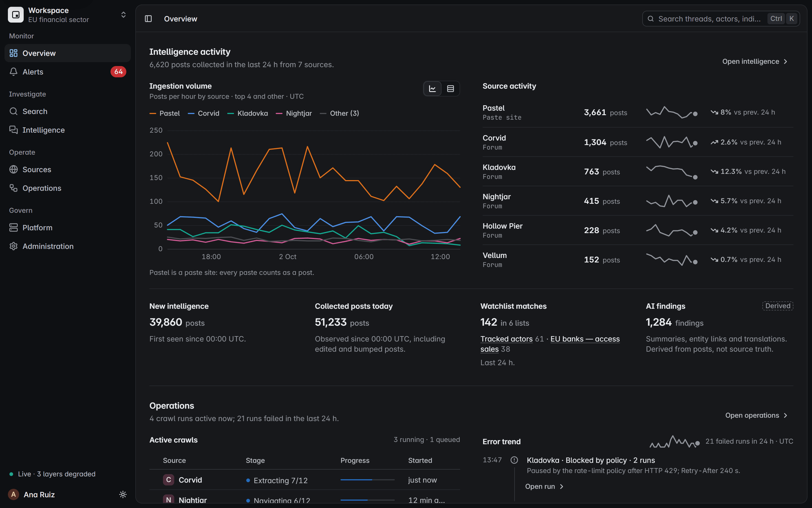Click the Sources globe icon
This screenshot has height=508, width=812.
[14, 169]
